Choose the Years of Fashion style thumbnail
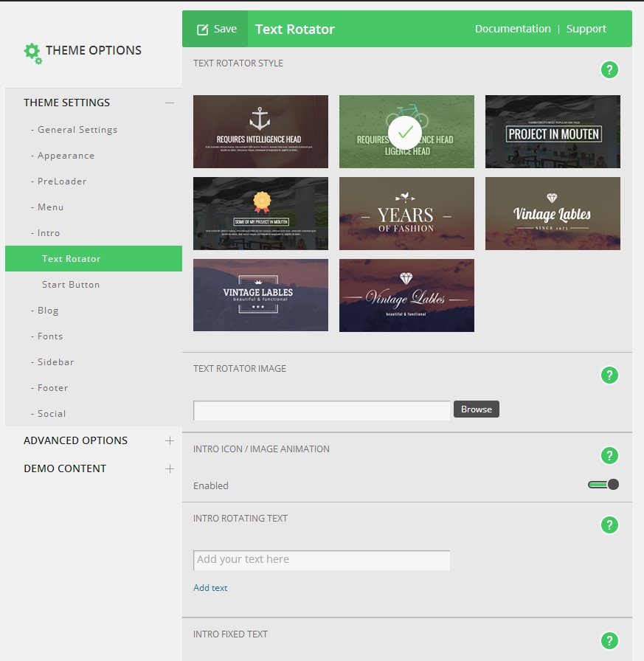Image resolution: width=644 pixels, height=661 pixels. pos(406,213)
